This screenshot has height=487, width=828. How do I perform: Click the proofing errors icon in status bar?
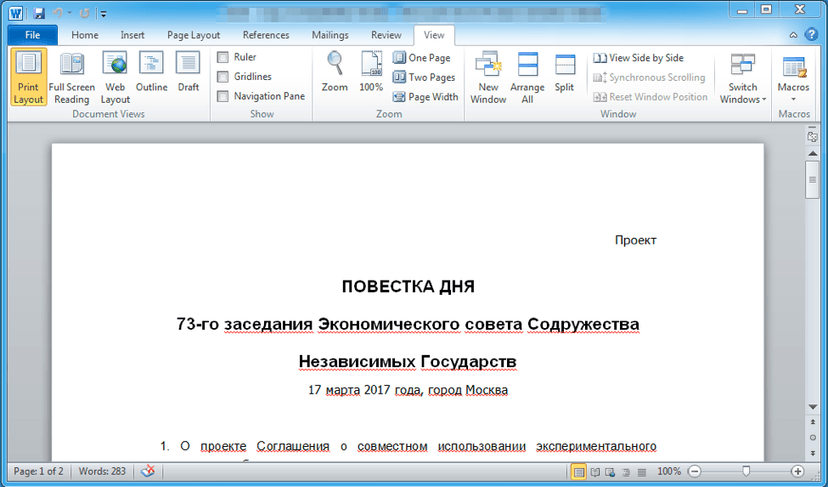point(148,471)
